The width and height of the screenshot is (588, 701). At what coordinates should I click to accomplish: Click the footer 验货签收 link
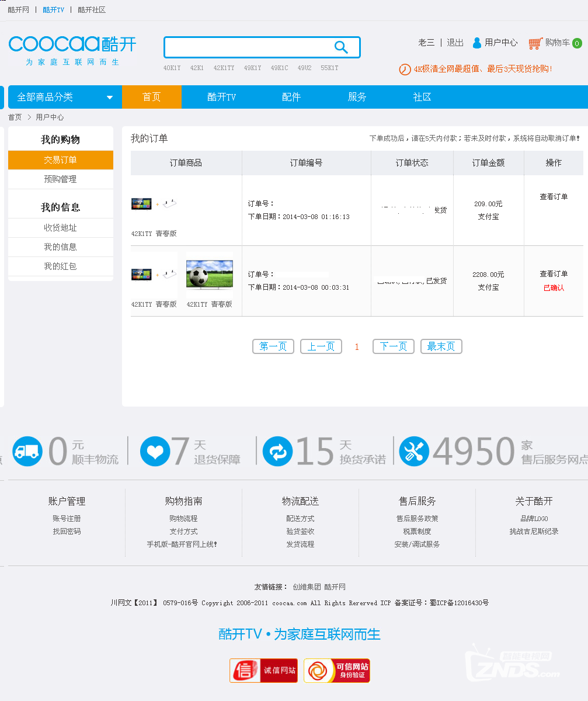click(x=301, y=532)
